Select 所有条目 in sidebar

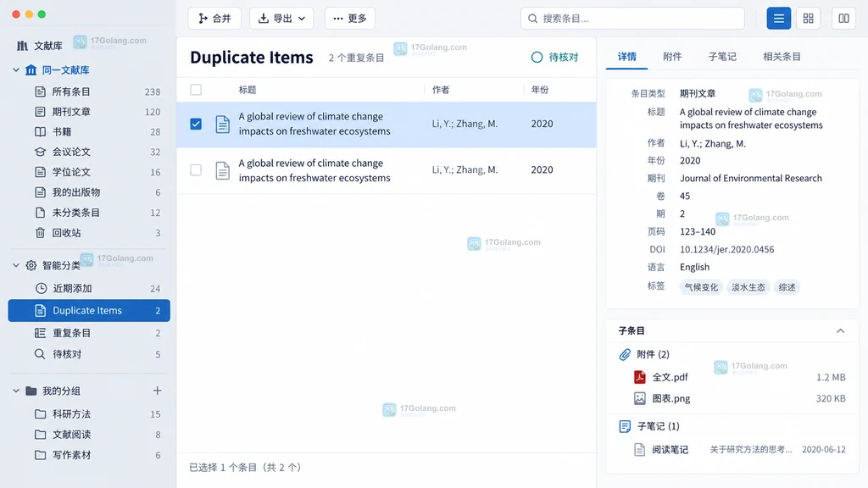(x=89, y=91)
